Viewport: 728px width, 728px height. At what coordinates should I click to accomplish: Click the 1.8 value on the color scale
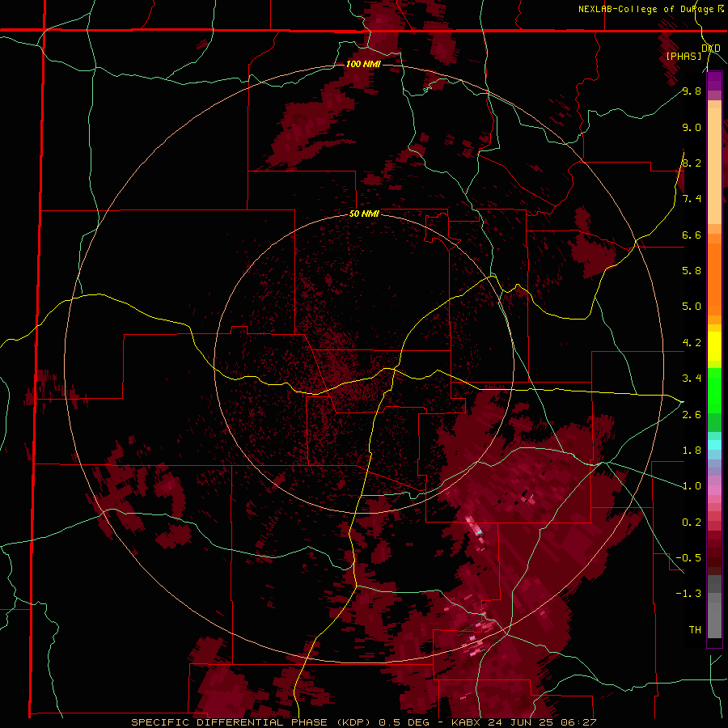[x=692, y=451]
